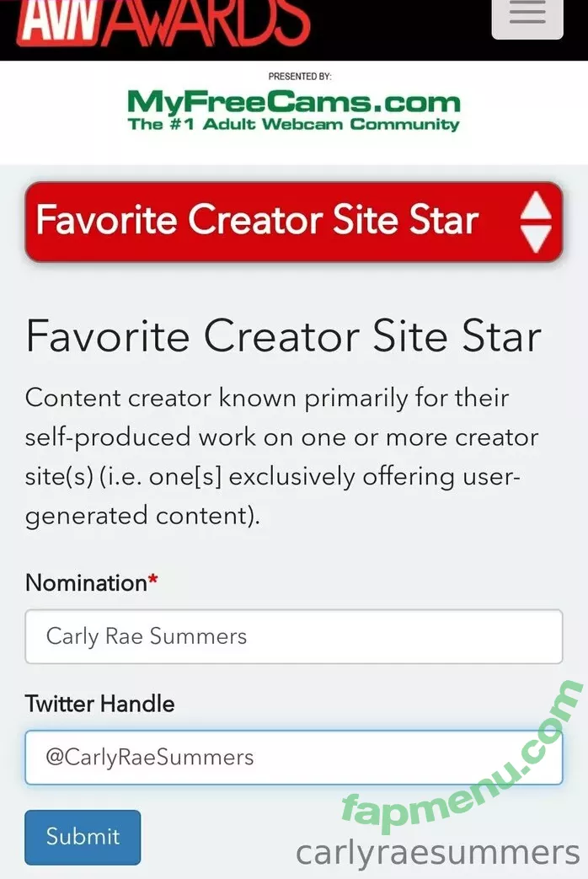Click the blue Submit button

coord(83,837)
